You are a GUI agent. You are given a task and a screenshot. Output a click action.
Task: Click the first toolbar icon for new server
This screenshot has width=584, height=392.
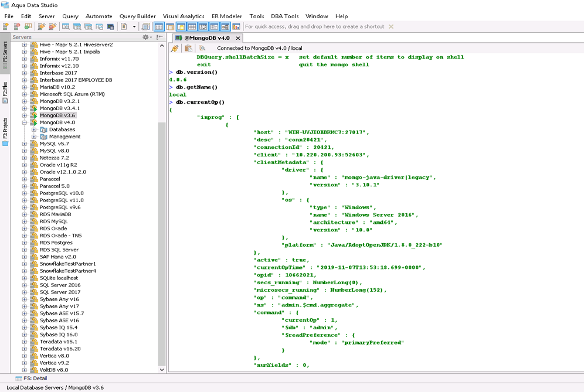(x=6, y=26)
